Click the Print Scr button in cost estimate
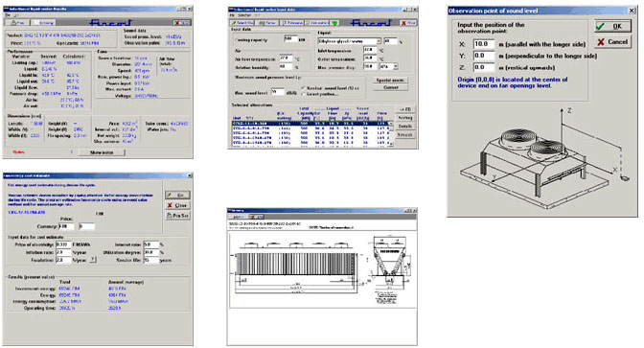 point(178,216)
